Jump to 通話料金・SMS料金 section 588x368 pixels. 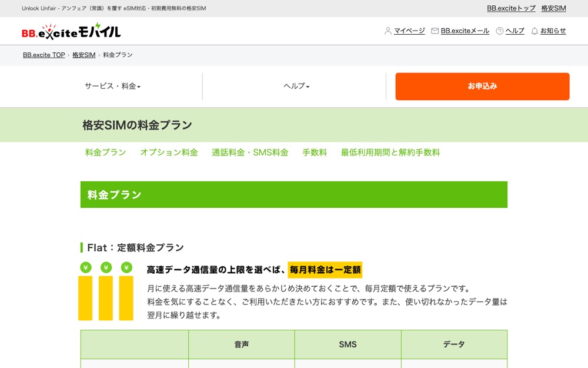point(250,152)
